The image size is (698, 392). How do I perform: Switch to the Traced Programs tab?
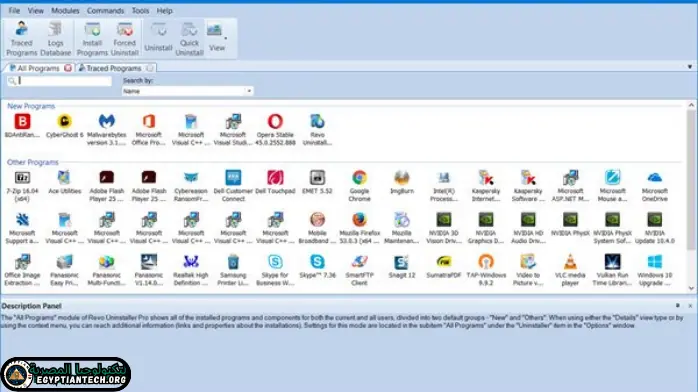114,68
